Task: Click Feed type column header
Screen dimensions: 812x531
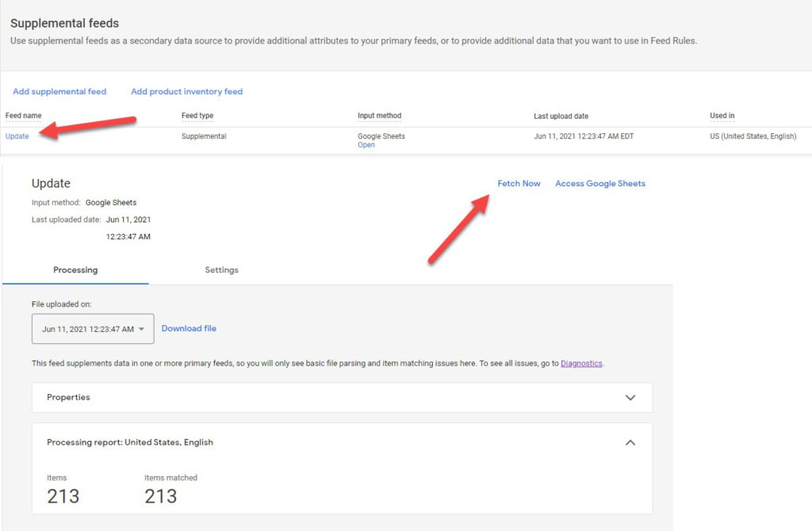Action: tap(197, 116)
